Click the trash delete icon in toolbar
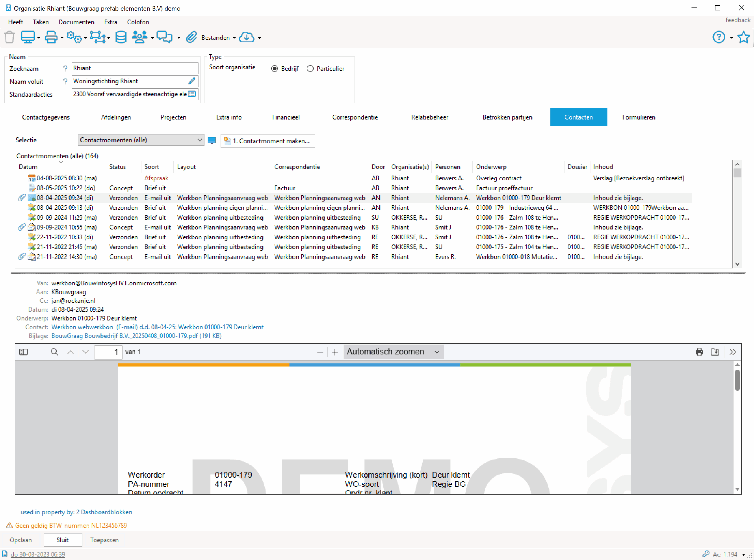The height and width of the screenshot is (560, 754). [x=9, y=37]
